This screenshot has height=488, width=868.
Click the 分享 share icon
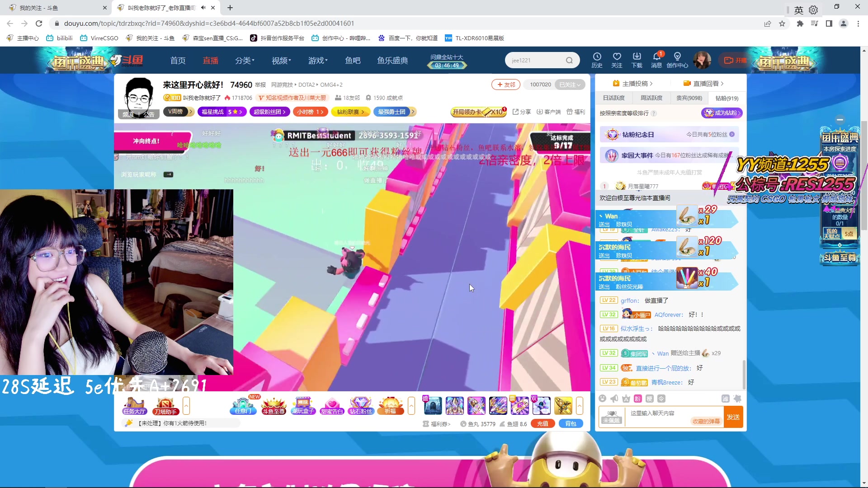coord(521,112)
